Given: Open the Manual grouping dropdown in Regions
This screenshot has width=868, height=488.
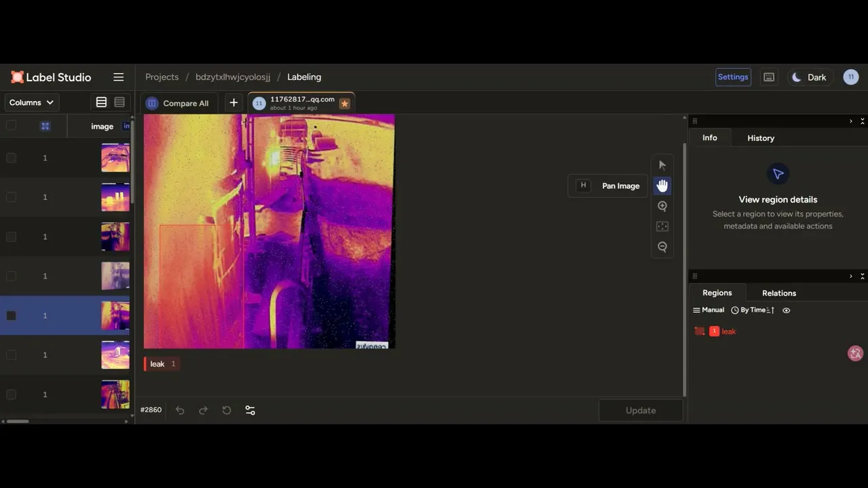Looking at the screenshot, I should coord(709,310).
